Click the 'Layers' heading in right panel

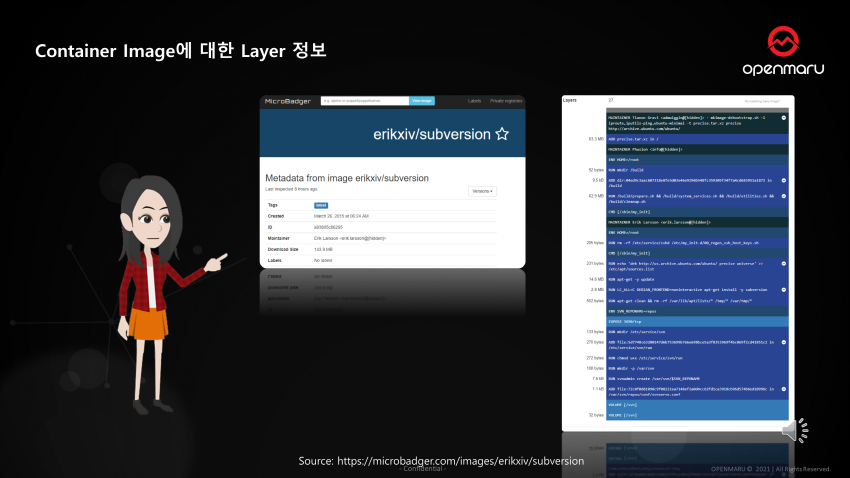click(570, 100)
